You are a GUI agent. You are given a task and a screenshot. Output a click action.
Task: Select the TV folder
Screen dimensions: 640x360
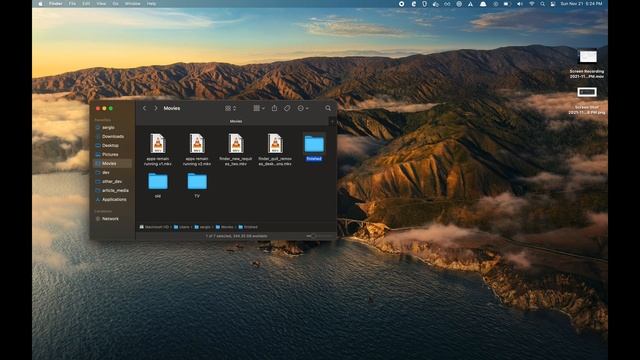[197, 185]
